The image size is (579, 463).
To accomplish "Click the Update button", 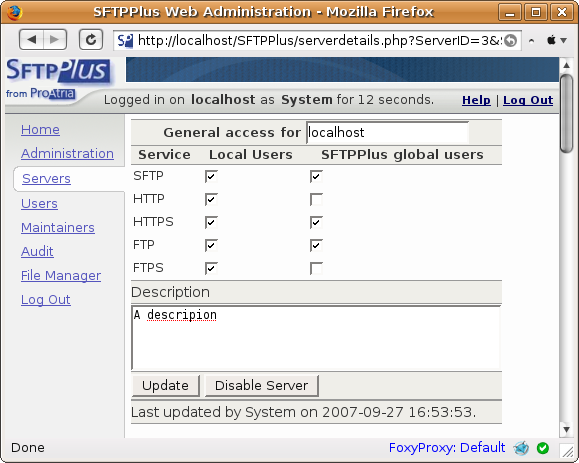I will click(x=165, y=385).
